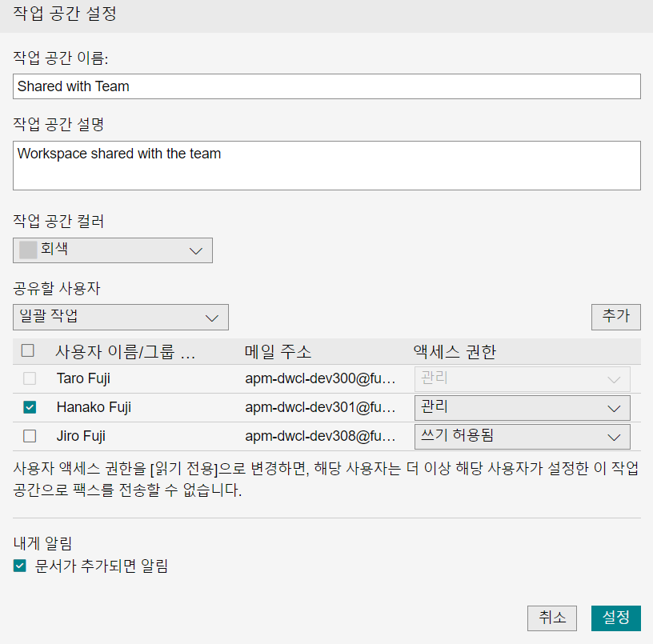Image resolution: width=653 pixels, height=644 pixels.
Task: Click the chevron on Jiro's permission selector
Action: click(x=614, y=437)
